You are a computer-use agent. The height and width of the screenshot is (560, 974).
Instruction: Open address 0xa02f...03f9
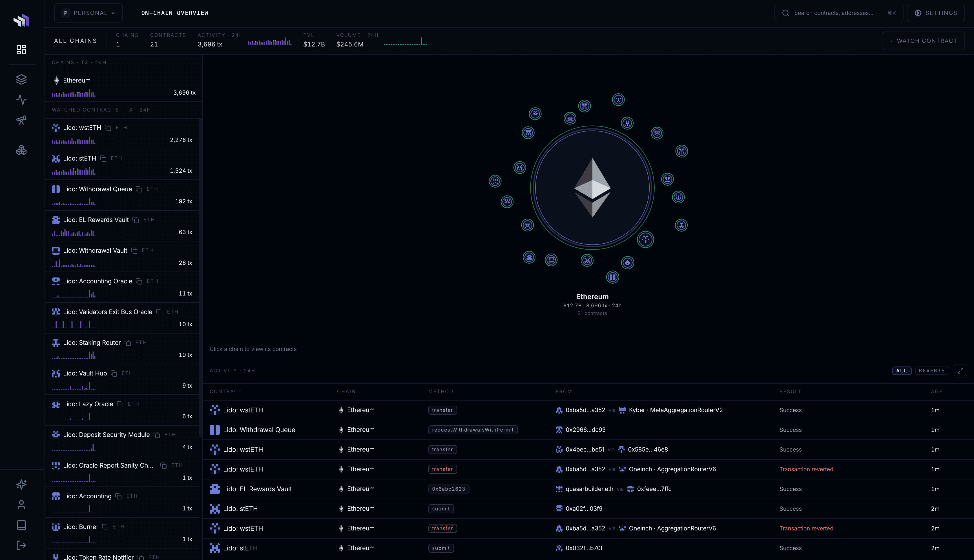click(x=584, y=509)
